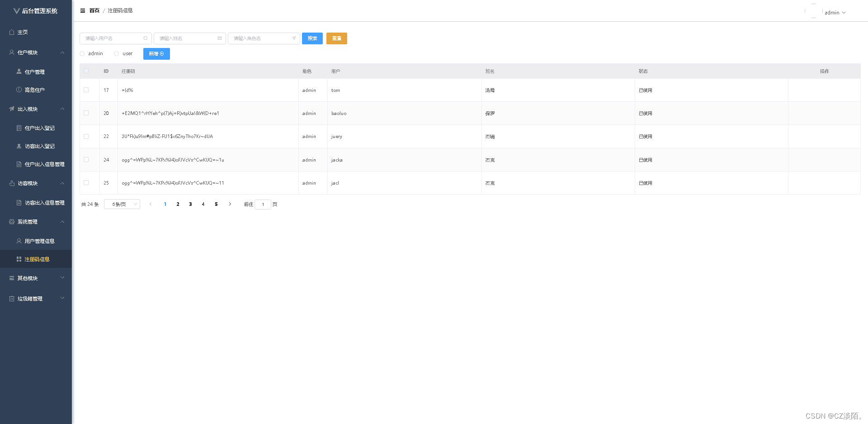Click the trash icon beside 垃圾箱管理
This screenshot has width=868, height=424.
point(12,299)
